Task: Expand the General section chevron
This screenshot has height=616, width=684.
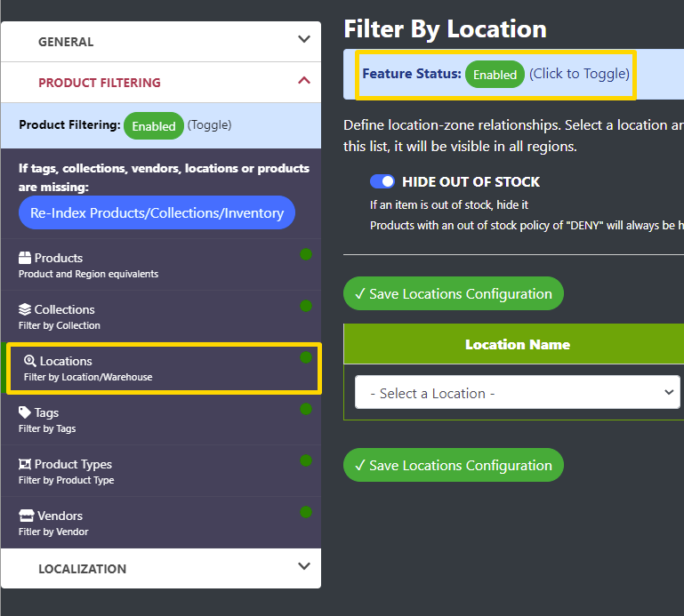Action: click(x=304, y=39)
